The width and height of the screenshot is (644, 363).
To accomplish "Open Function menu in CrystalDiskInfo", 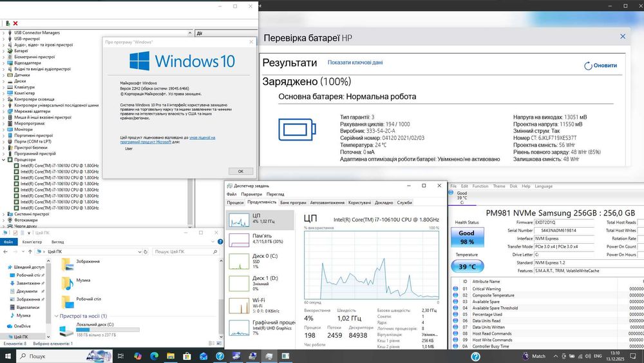I will pyautogui.click(x=480, y=186).
